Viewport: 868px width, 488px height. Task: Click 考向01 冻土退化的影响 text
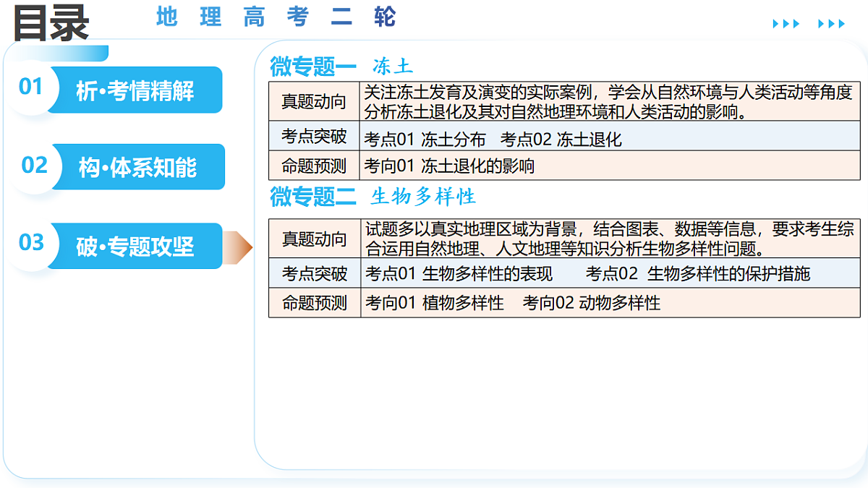point(449,166)
